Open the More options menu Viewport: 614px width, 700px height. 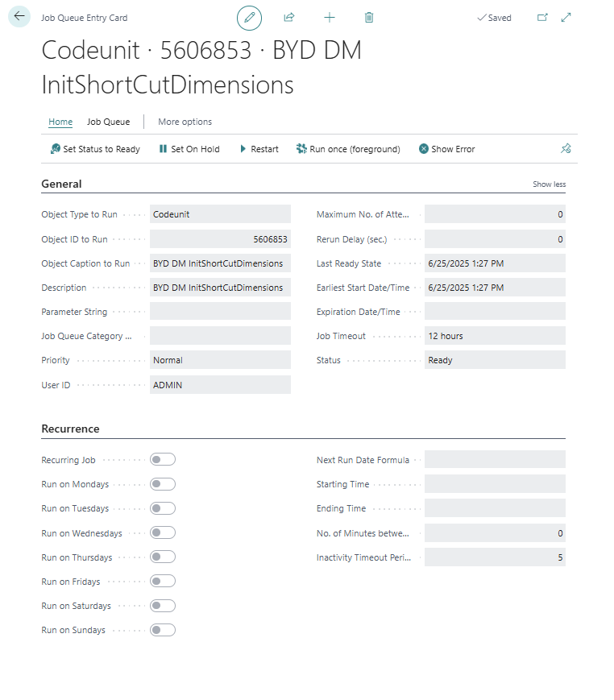(x=185, y=122)
